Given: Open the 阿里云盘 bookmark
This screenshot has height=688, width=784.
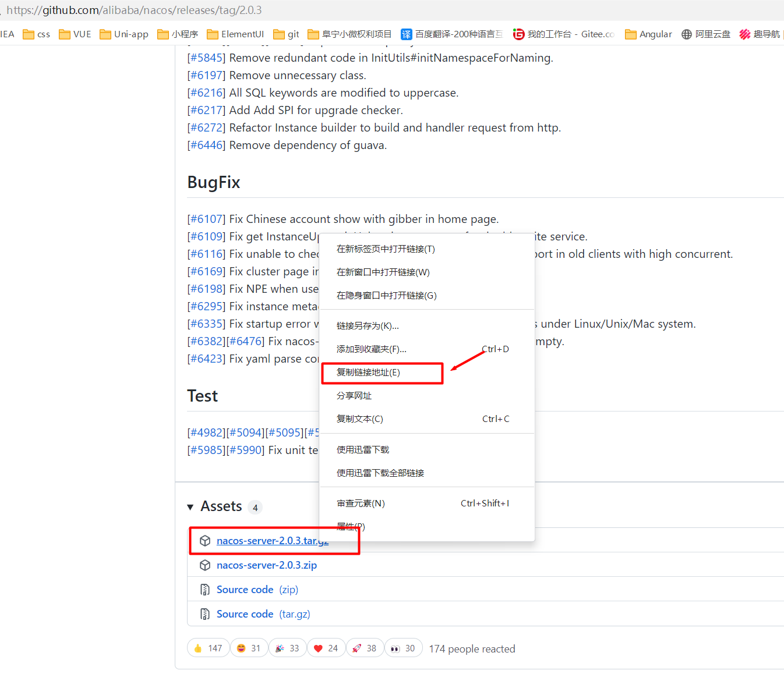Looking at the screenshot, I should coord(705,34).
